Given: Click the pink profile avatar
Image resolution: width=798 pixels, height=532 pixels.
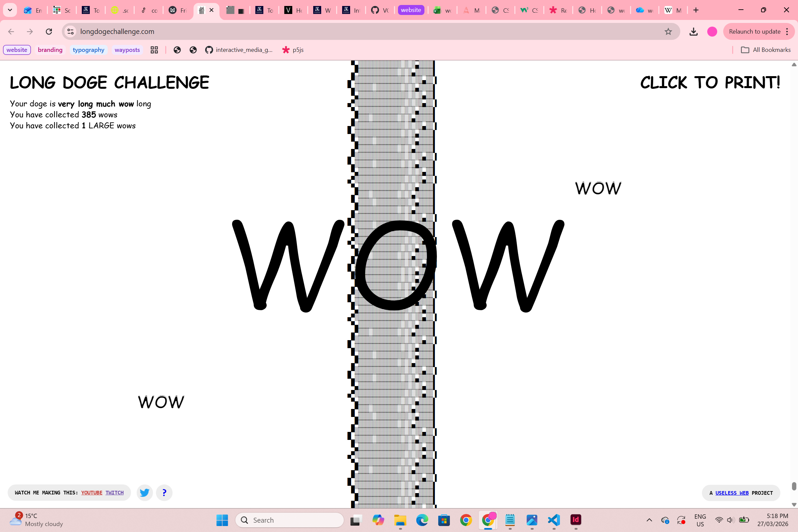Looking at the screenshot, I should (712, 32).
